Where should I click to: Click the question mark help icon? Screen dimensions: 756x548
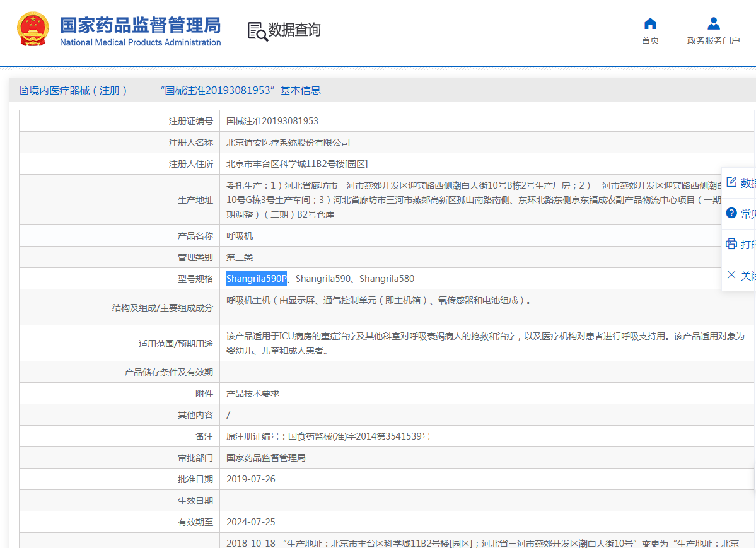(731, 213)
